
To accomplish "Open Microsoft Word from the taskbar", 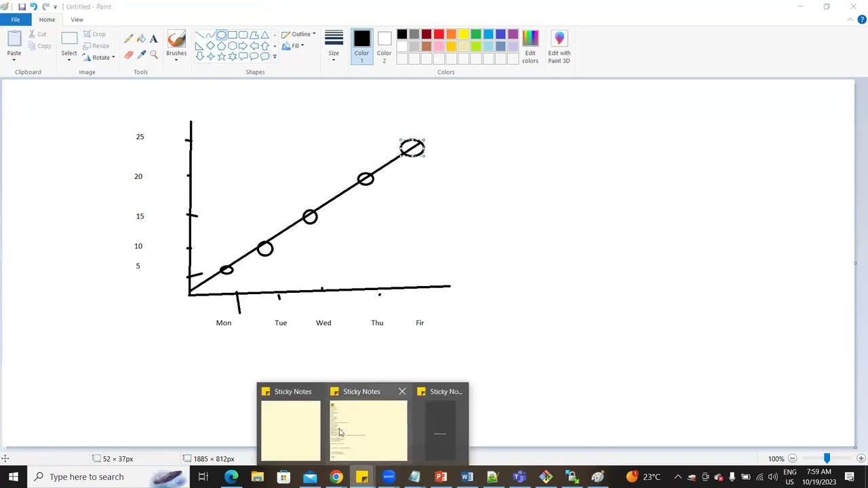I will (x=467, y=477).
